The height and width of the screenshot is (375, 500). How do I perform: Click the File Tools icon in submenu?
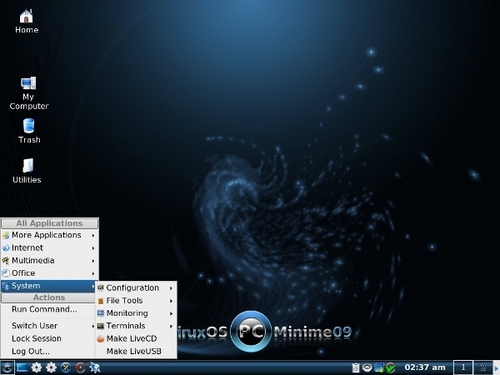click(100, 301)
